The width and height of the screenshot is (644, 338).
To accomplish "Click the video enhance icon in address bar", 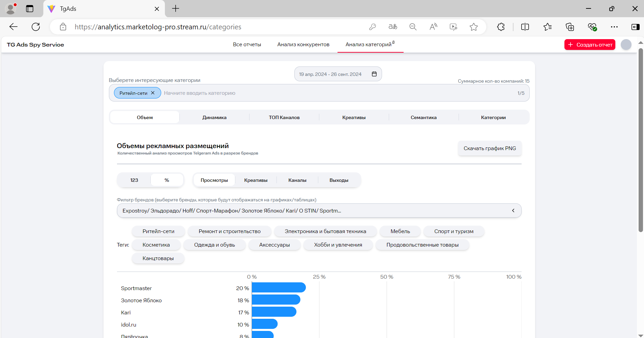I will 453,27.
